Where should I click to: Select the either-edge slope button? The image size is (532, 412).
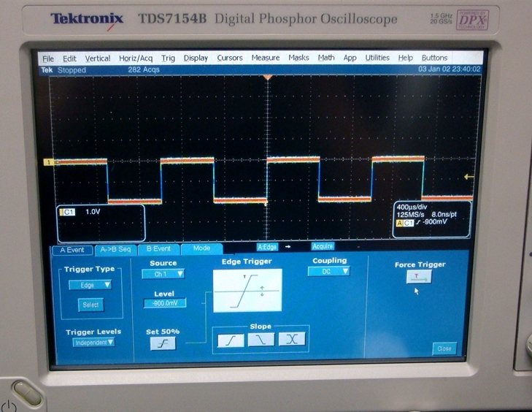292,339
